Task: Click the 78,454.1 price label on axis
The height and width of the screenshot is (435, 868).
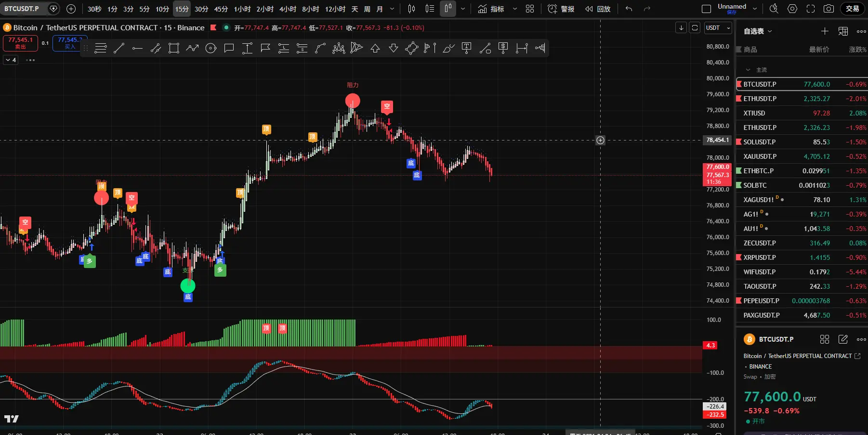Action: pos(717,140)
